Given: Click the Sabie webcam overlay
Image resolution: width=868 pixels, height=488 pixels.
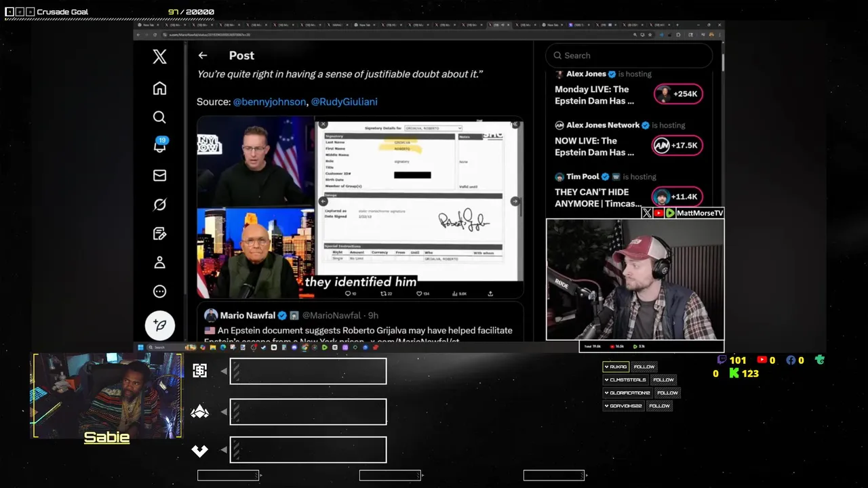Looking at the screenshot, I should point(106,395).
